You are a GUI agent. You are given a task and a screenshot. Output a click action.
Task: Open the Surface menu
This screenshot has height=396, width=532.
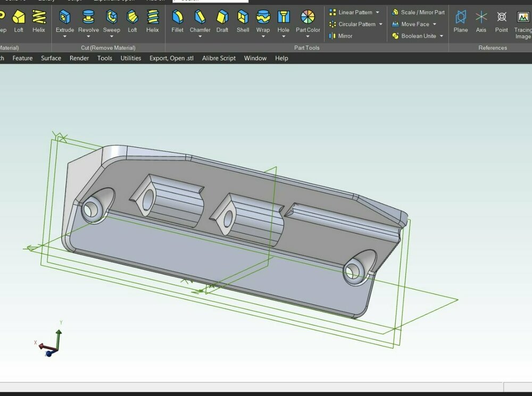(51, 58)
